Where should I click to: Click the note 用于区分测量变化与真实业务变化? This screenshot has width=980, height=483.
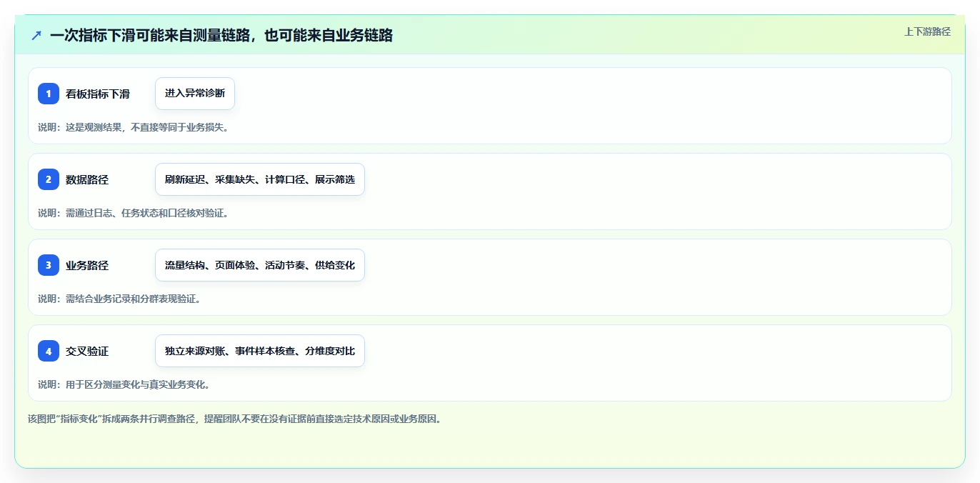coord(124,384)
